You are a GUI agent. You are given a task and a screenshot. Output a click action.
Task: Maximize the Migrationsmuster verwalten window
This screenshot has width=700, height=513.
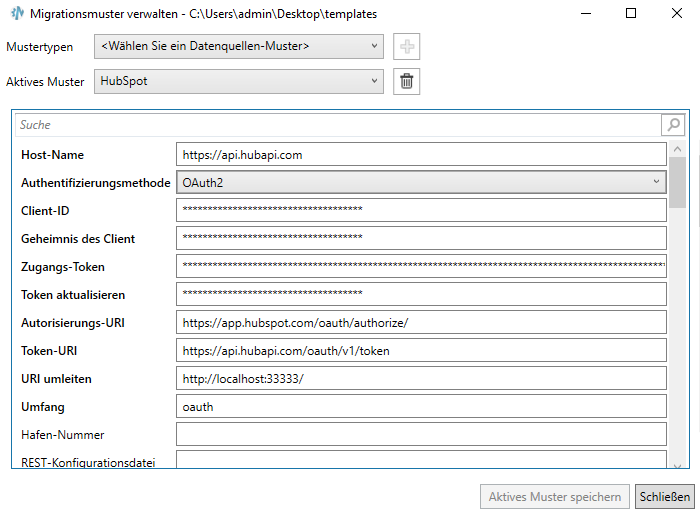(x=631, y=13)
